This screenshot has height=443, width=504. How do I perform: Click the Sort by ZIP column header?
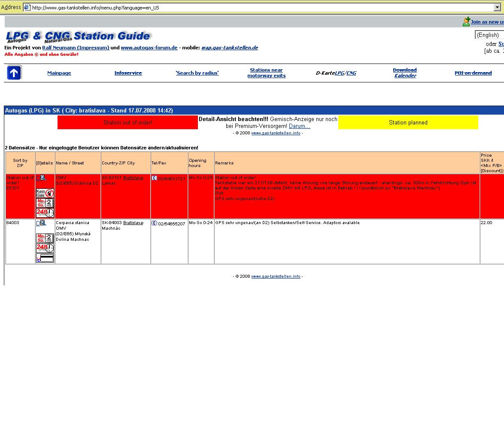[x=20, y=163]
